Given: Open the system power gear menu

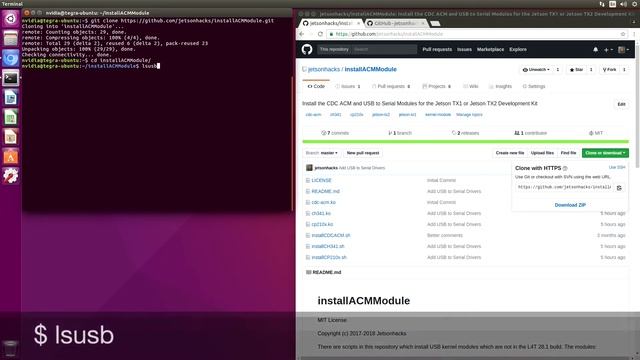Looking at the screenshot, I should [x=635, y=4].
